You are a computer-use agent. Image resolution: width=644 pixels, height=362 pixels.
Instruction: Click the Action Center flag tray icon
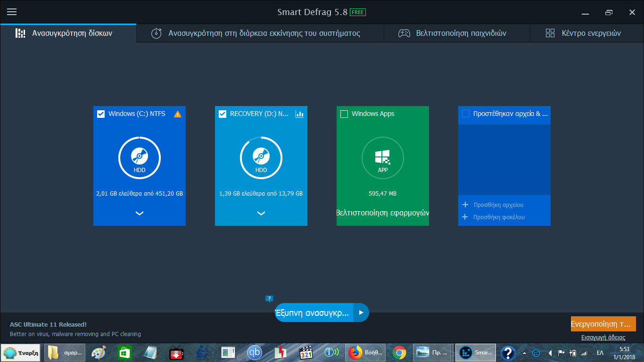(561, 353)
